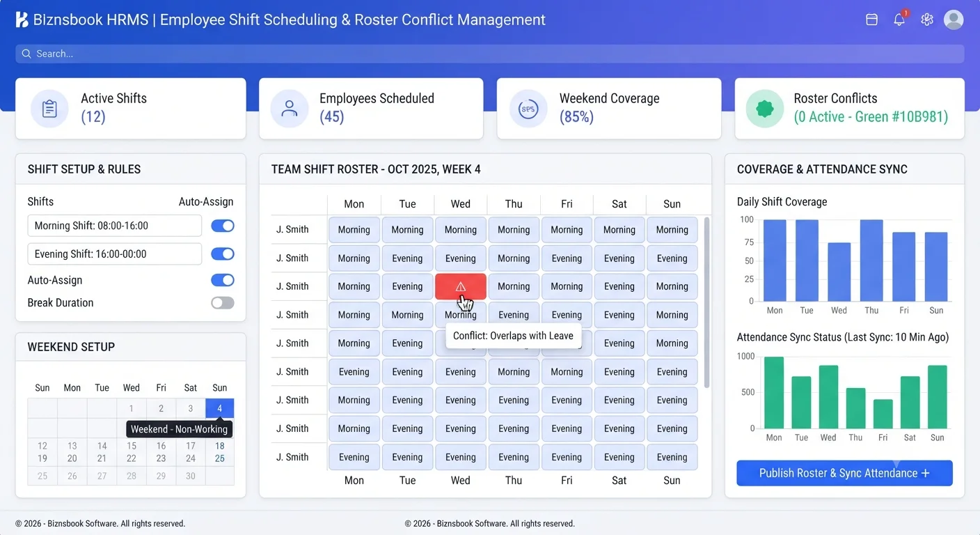
Task: Click the "TEAM SHIFT ROSTER - OCT 2025, WEEK 4" heading
Action: tap(376, 169)
